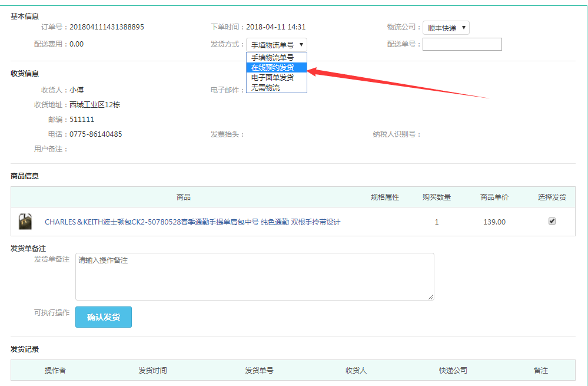588x386 pixels.
Task: Click the remark textarea resize handle
Action: pos(431,297)
